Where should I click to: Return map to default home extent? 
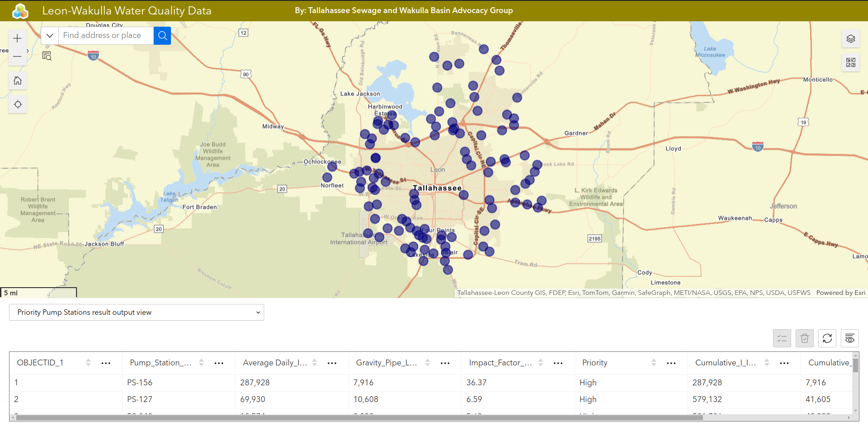click(x=18, y=81)
